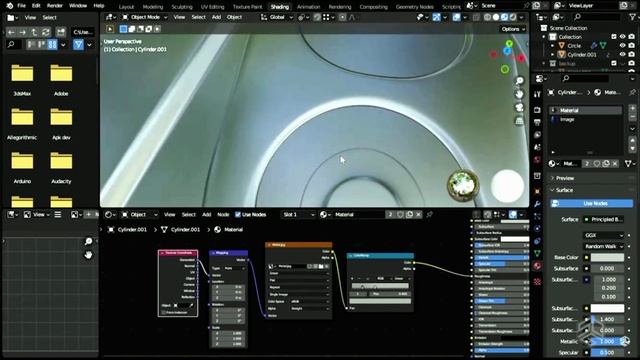Click the remove material slot minus button

tap(632, 117)
